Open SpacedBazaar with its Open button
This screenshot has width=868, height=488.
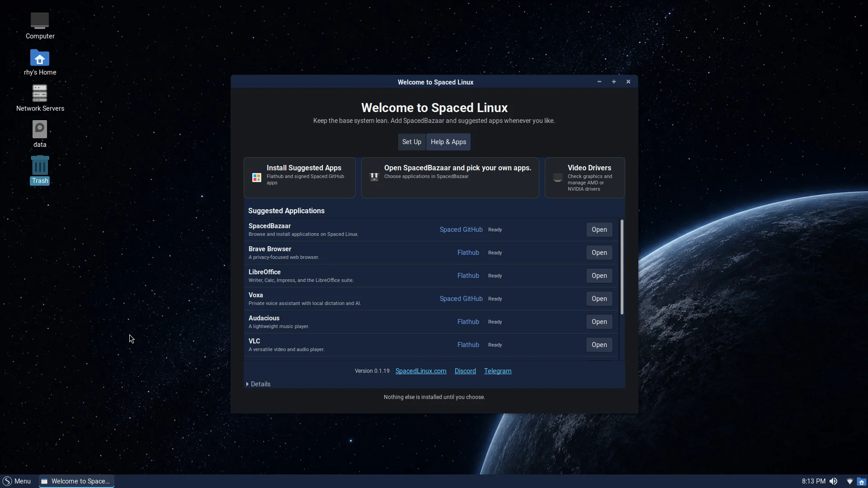click(x=599, y=230)
